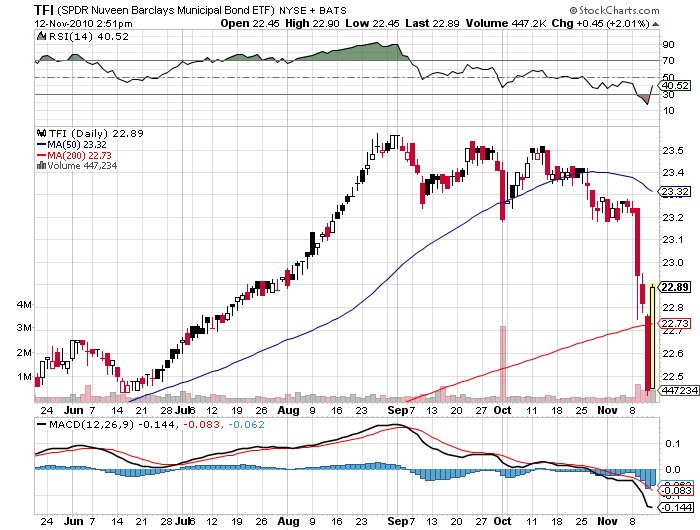Click the tall October volume spike bar
Image resolution: width=700 pixels, height=530 pixels.
[x=503, y=363]
